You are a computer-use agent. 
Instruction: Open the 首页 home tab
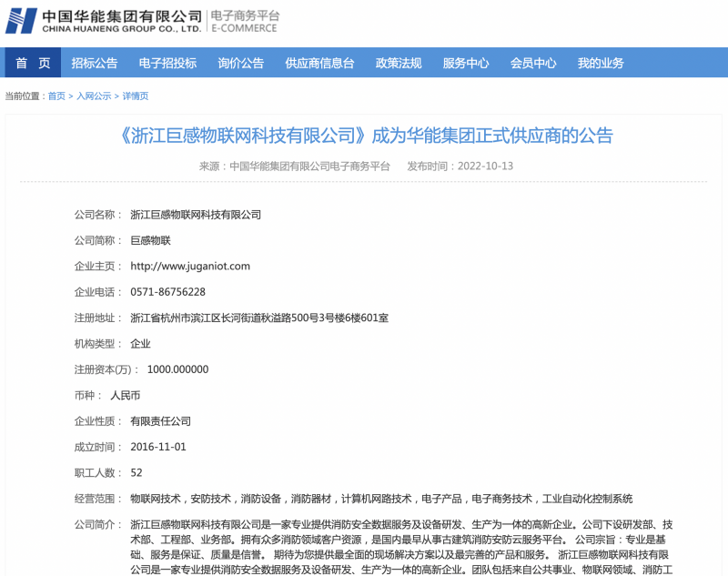point(33,63)
